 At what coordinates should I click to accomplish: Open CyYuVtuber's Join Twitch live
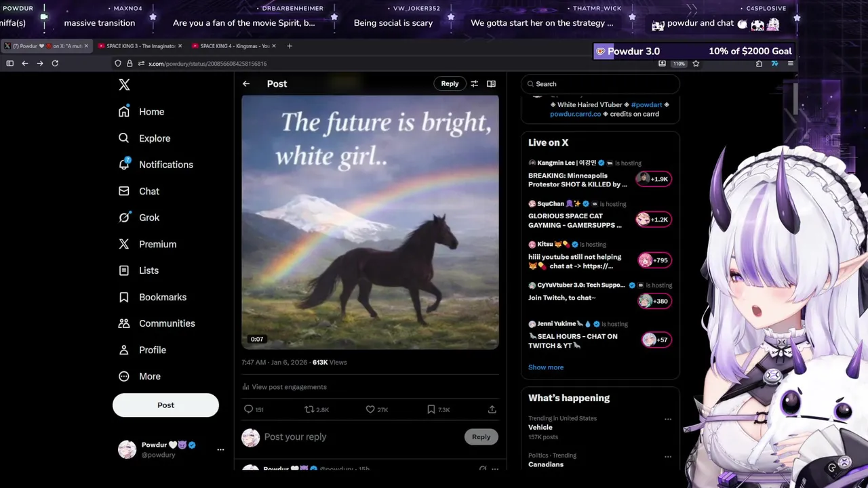click(562, 298)
